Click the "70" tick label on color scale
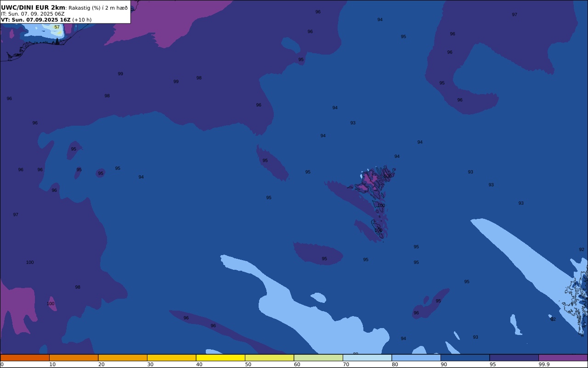Screen dimensions: 588x368 point(346,364)
